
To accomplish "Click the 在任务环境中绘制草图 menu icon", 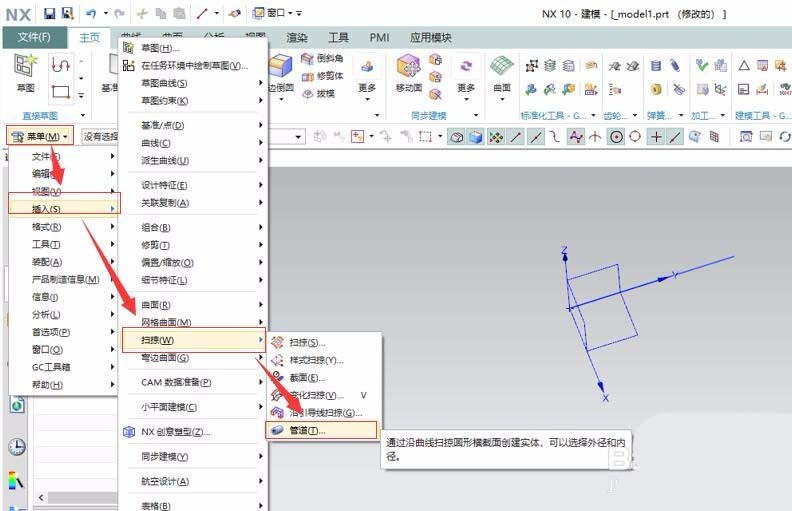I will (x=129, y=66).
